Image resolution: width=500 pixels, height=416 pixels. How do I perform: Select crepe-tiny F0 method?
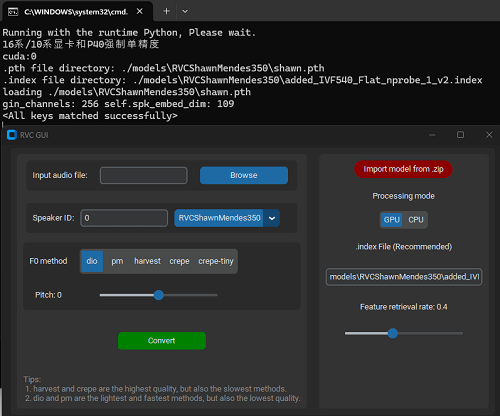click(216, 261)
